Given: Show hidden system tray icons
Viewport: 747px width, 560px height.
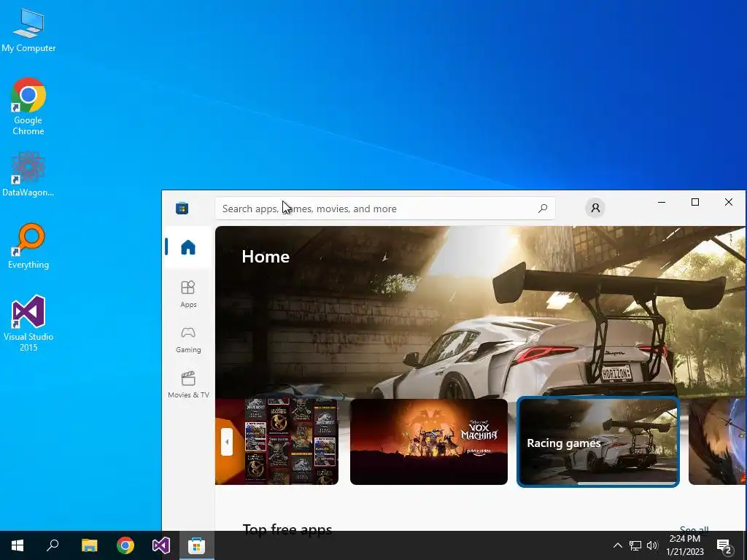Looking at the screenshot, I should [x=617, y=545].
